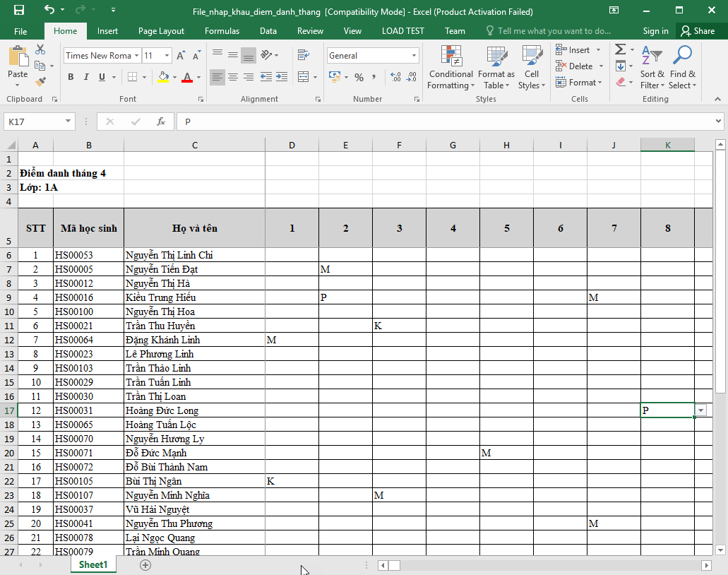Screen dimensions: 728x575
Task: Open Conditional Formatting menu
Action: (x=450, y=67)
